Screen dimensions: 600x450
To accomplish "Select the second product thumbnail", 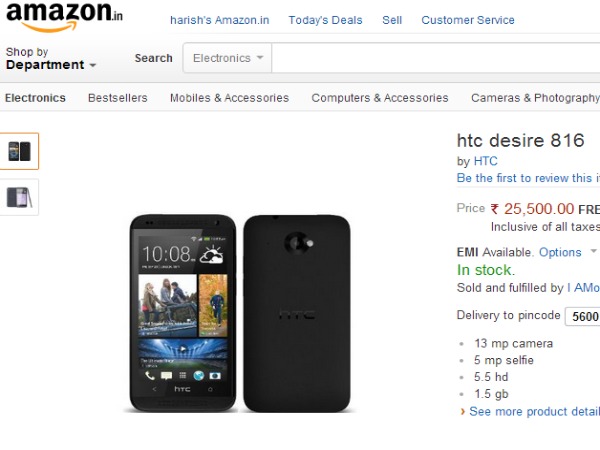I will coord(19,197).
